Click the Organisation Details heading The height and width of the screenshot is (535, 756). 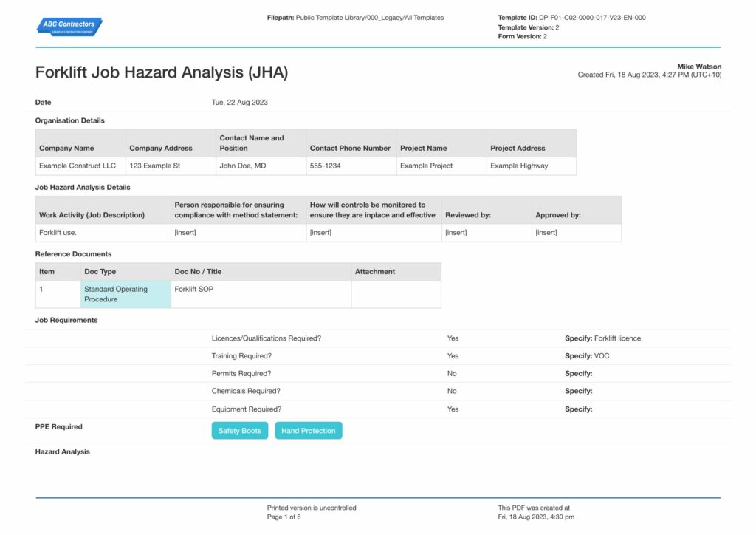click(x=70, y=120)
